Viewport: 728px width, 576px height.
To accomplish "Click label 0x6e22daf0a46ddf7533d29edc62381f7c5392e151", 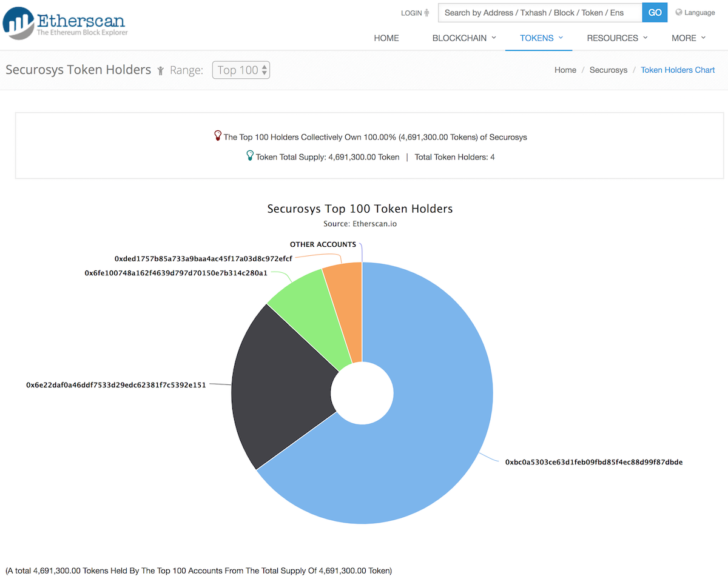I will (x=116, y=384).
